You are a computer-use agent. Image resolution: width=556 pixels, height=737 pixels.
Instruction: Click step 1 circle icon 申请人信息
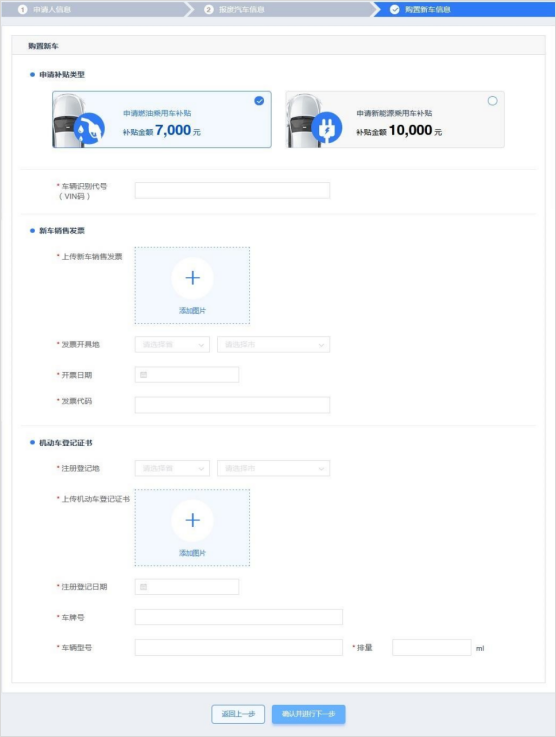pos(22,9)
